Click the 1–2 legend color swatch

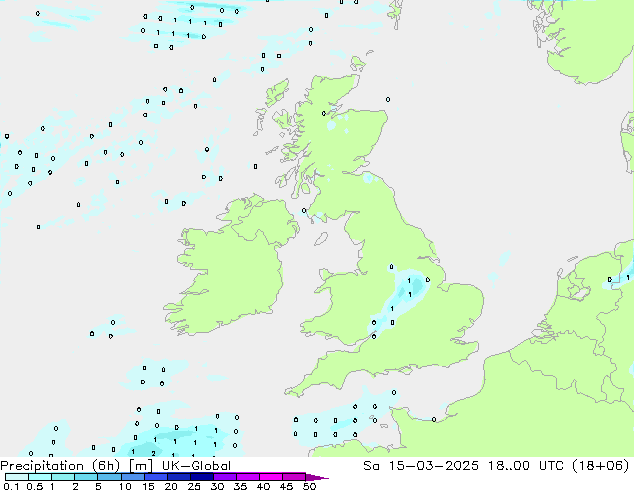pyautogui.click(x=63, y=477)
